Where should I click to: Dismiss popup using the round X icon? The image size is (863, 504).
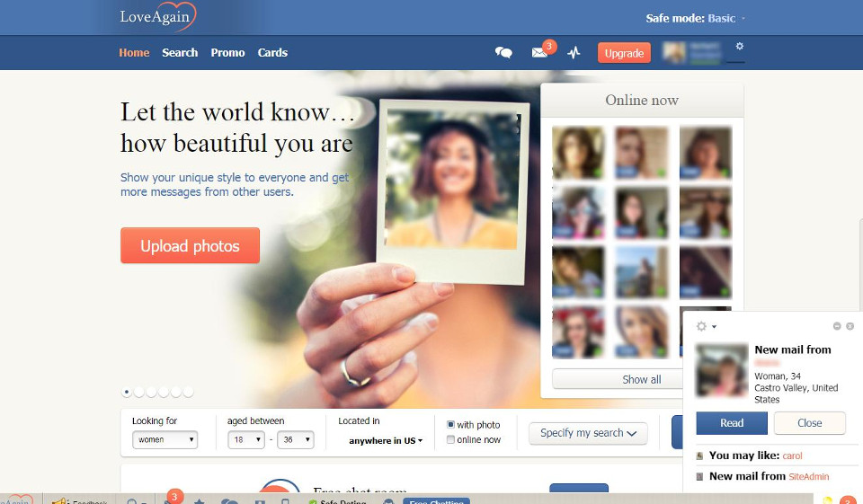click(850, 326)
